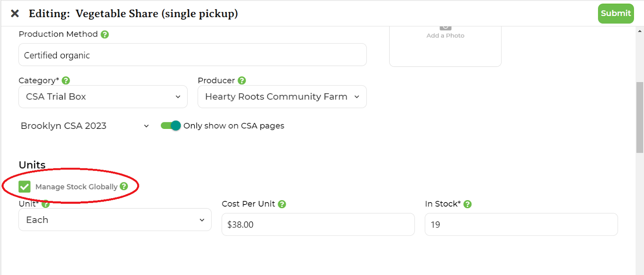Click the Certified organic text field
This screenshot has width=644, height=275.
coord(192,55)
